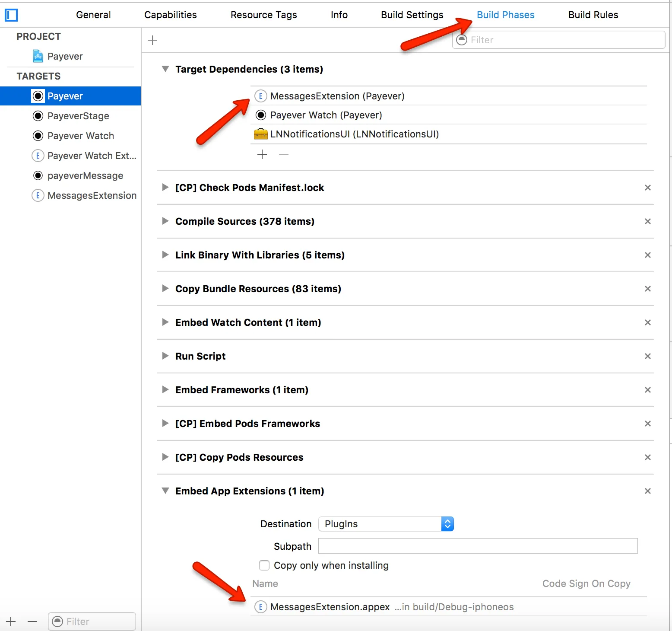
Task: Click the filter icon in build phases filter
Action: 462,40
